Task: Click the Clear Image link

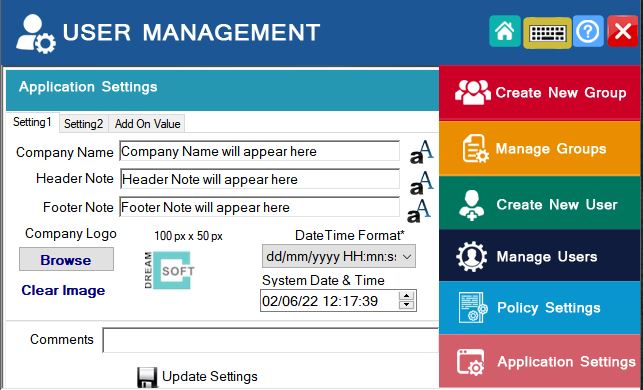Action: click(63, 290)
